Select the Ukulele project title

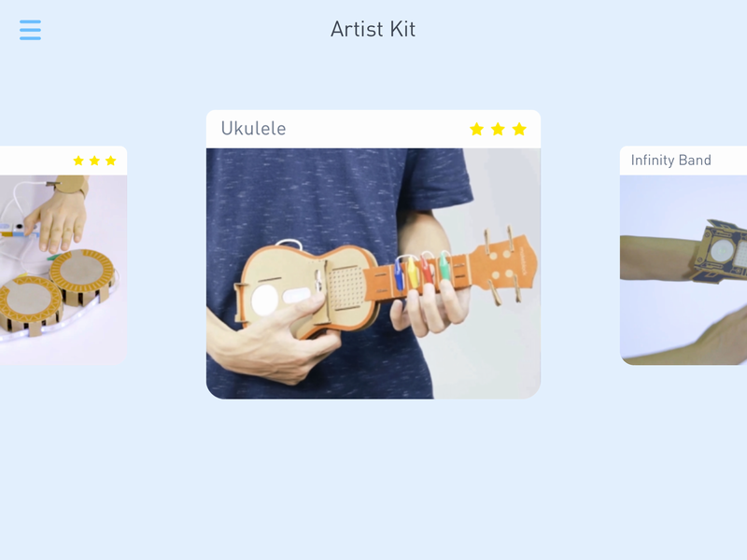253,129
